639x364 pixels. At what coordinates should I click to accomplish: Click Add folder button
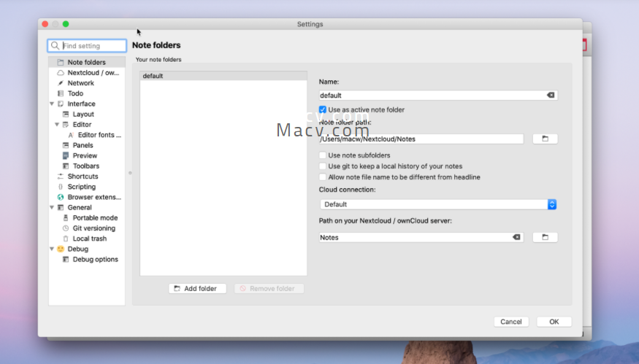tap(197, 289)
